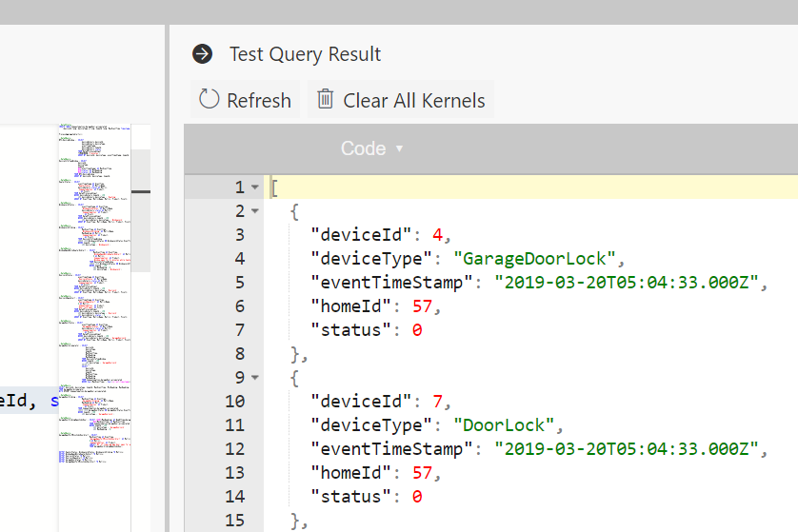The width and height of the screenshot is (798, 532).
Task: Click the "GarageDoorLock" string value
Action: [534, 259]
